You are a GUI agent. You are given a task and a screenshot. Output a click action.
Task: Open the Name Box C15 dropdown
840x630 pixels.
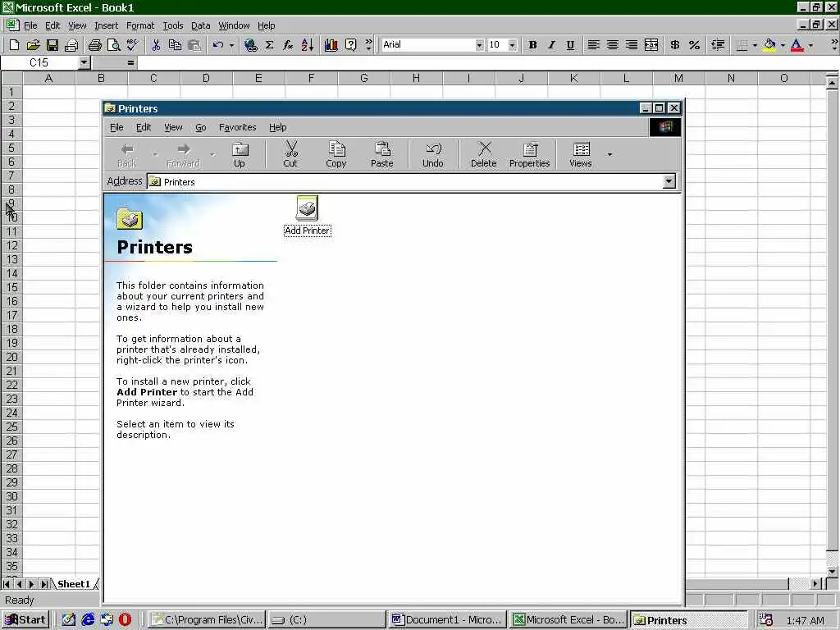coord(84,62)
